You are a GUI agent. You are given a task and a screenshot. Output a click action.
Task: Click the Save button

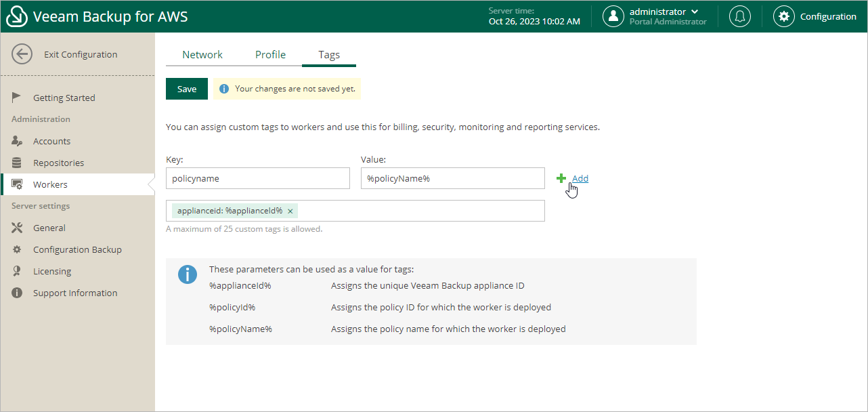coord(187,89)
